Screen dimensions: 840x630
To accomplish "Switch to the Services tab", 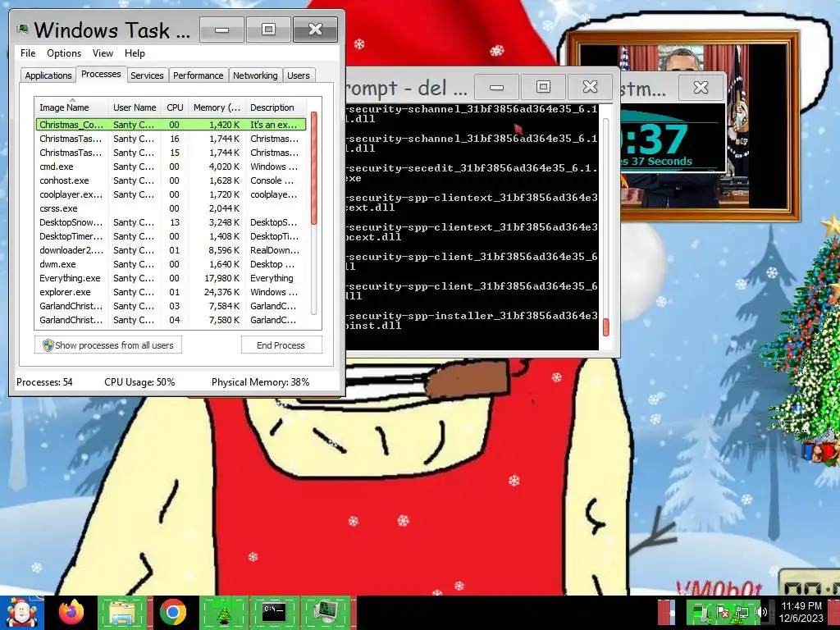I will pos(147,75).
